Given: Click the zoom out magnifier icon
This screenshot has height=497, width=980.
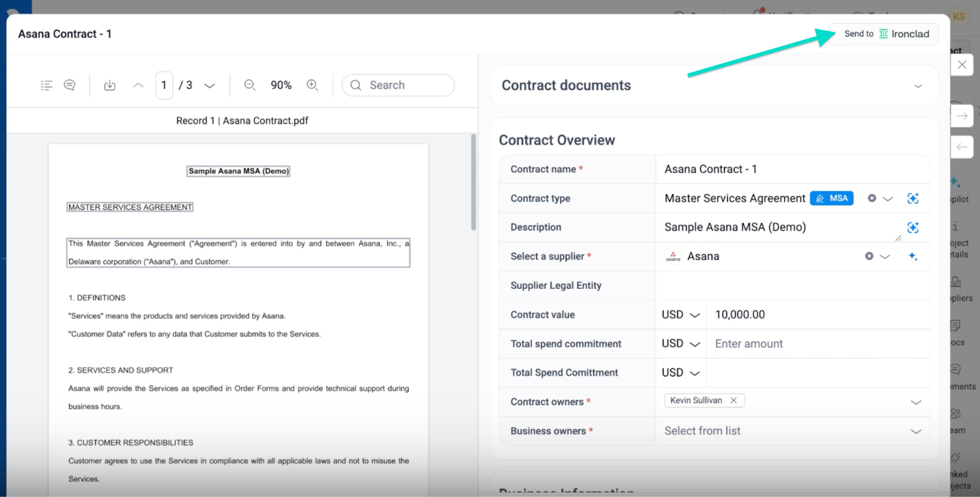Looking at the screenshot, I should pyautogui.click(x=250, y=86).
